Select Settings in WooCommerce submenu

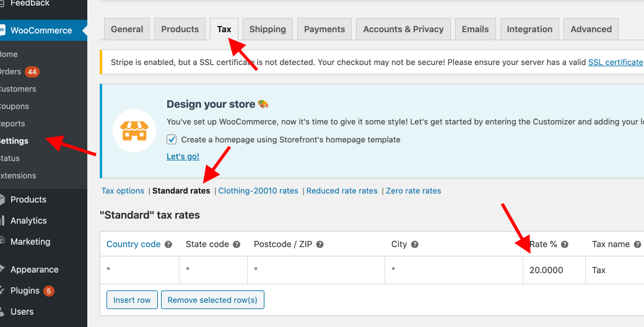pos(14,141)
